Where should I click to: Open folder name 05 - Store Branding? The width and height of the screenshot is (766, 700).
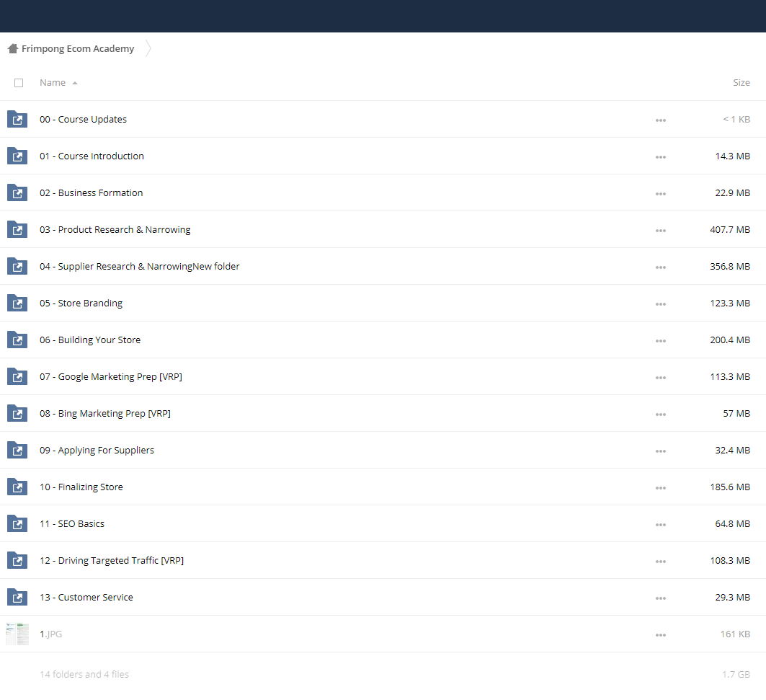click(81, 303)
